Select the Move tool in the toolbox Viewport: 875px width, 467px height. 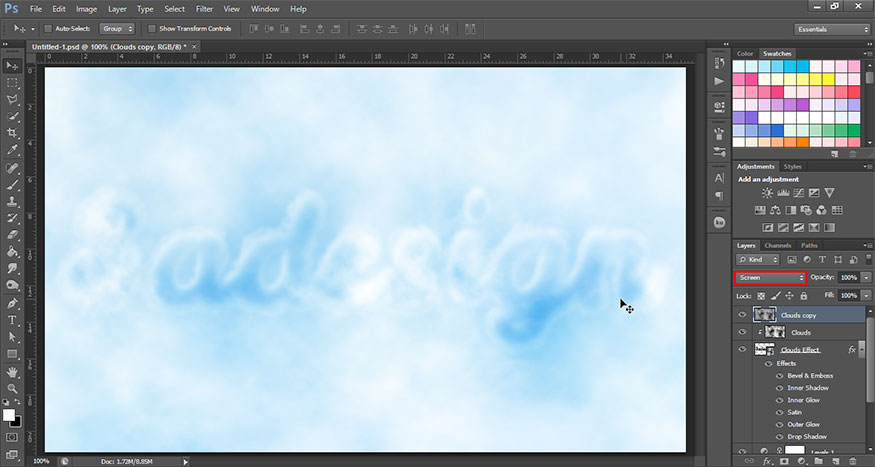tap(13, 66)
